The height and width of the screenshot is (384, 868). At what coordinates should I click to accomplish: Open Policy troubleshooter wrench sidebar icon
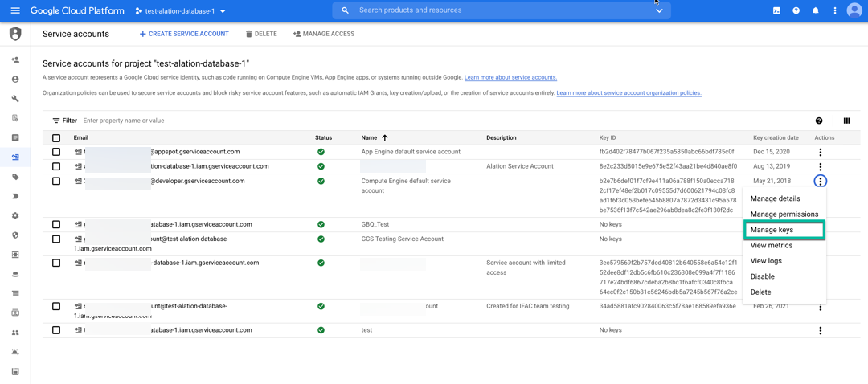tap(15, 99)
